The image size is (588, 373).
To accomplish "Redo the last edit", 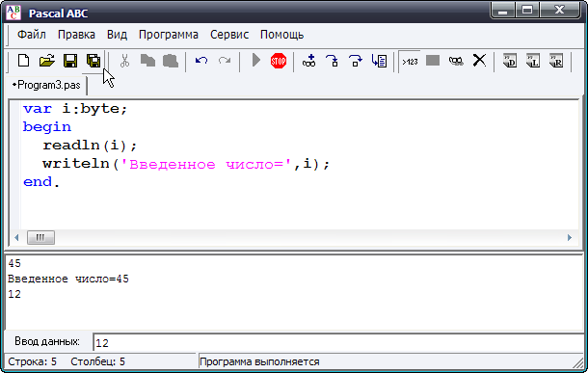I will [225, 61].
